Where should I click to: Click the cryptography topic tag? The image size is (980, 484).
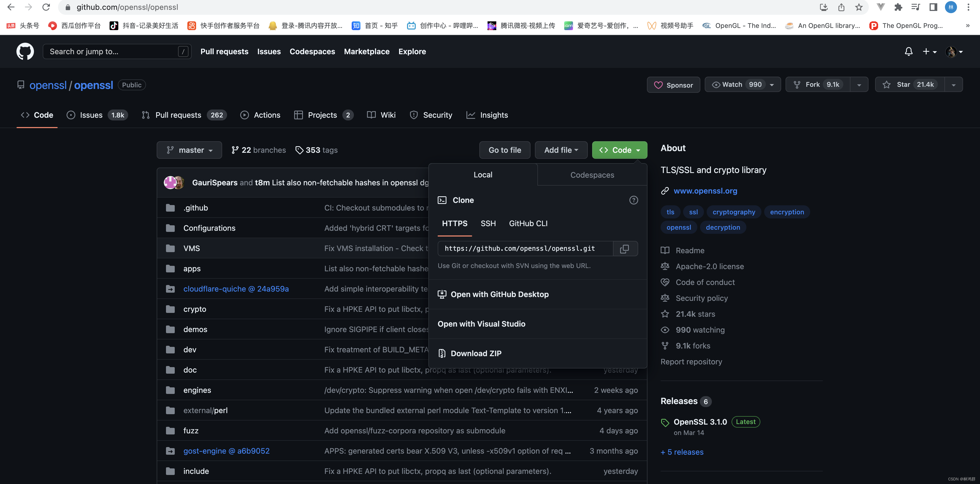(733, 212)
